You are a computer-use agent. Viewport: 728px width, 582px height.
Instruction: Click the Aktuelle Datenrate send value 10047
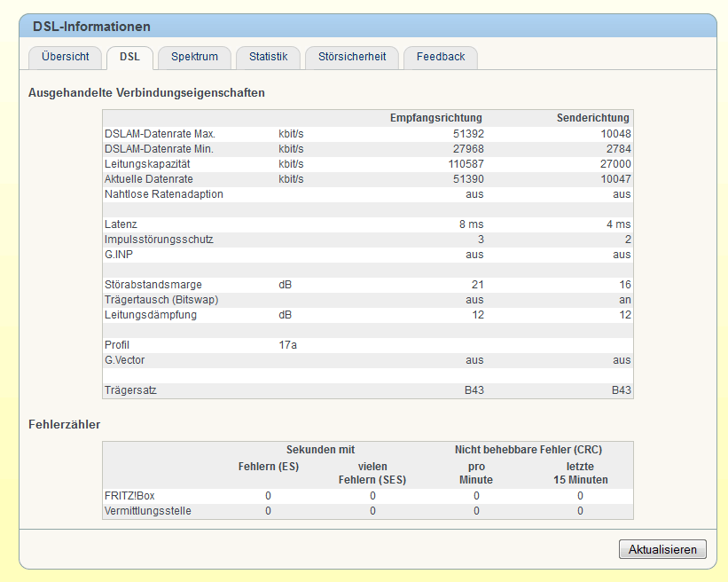[615, 179]
